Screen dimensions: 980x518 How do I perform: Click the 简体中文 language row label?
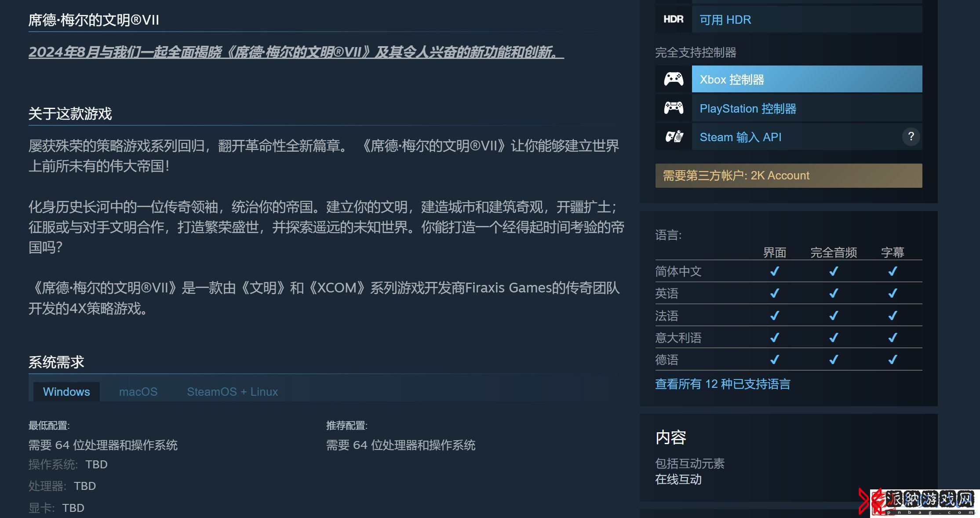(678, 271)
